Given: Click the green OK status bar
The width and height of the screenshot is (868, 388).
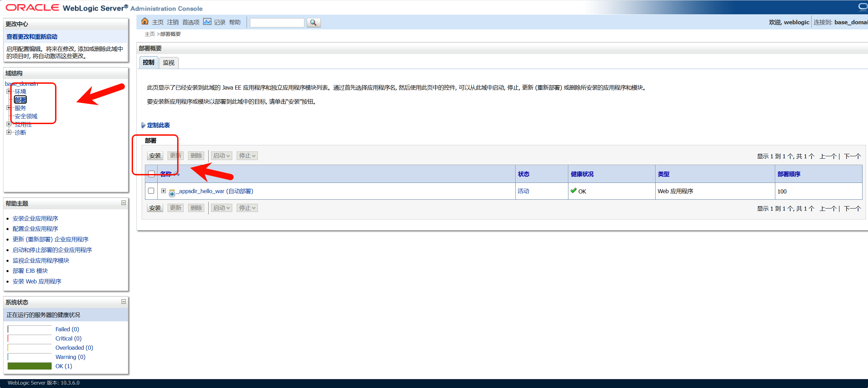Looking at the screenshot, I should click(x=29, y=366).
